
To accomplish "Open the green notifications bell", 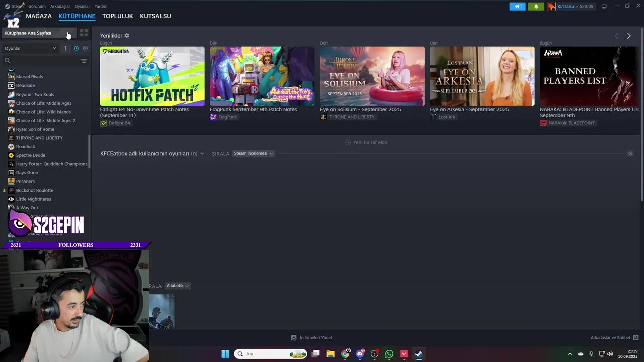I will point(536,6).
